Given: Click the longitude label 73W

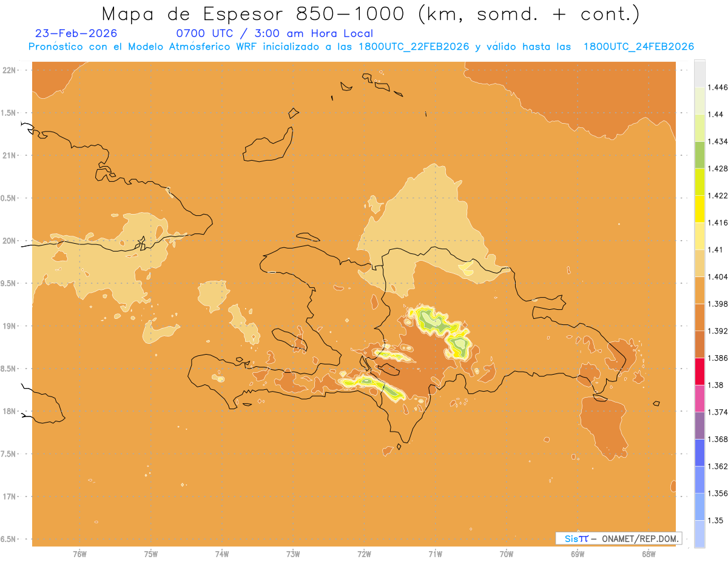Looking at the screenshot, I should pyautogui.click(x=293, y=554).
